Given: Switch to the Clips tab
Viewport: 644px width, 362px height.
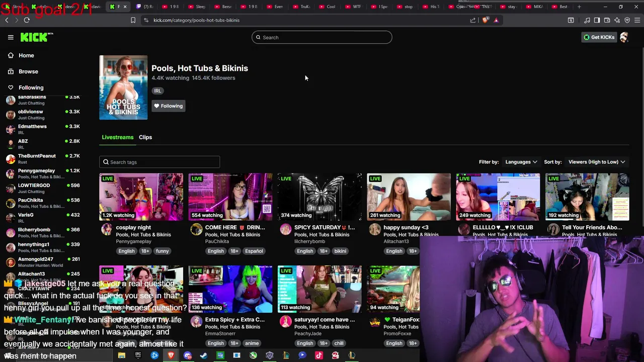Looking at the screenshot, I should click(x=145, y=137).
